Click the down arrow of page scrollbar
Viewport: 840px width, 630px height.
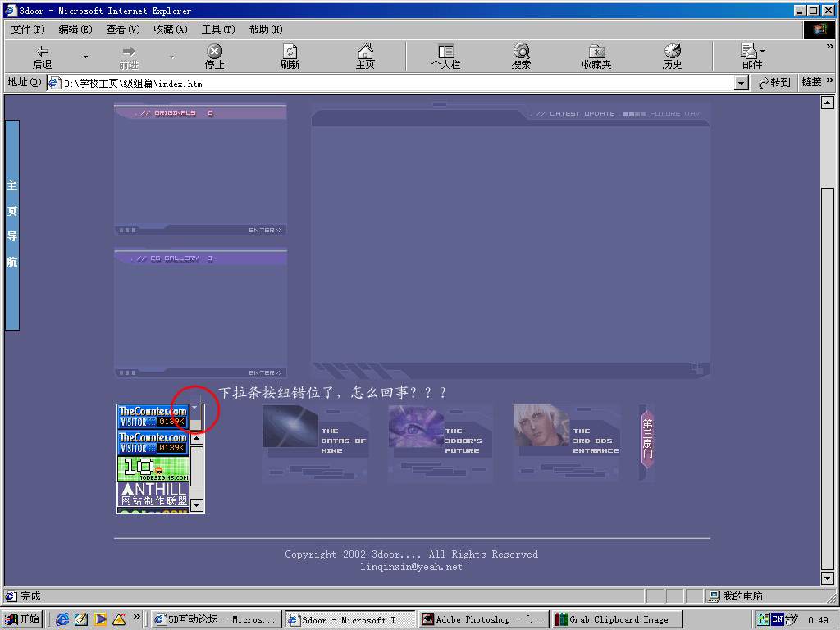point(828,578)
